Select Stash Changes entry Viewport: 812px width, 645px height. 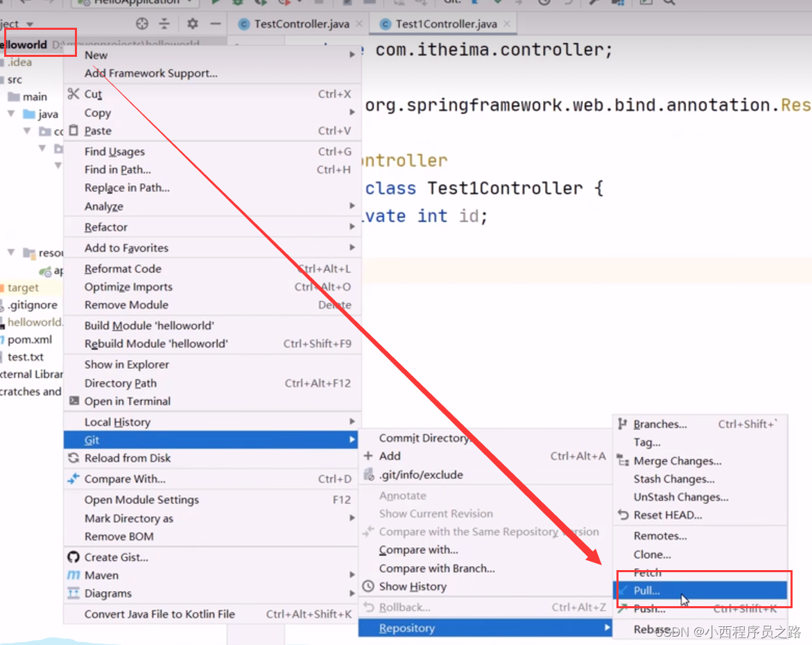pyautogui.click(x=700, y=479)
